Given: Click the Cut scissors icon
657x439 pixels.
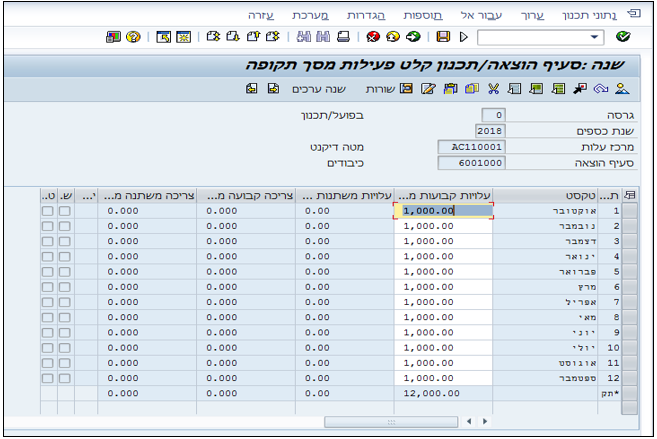Looking at the screenshot, I should [494, 88].
